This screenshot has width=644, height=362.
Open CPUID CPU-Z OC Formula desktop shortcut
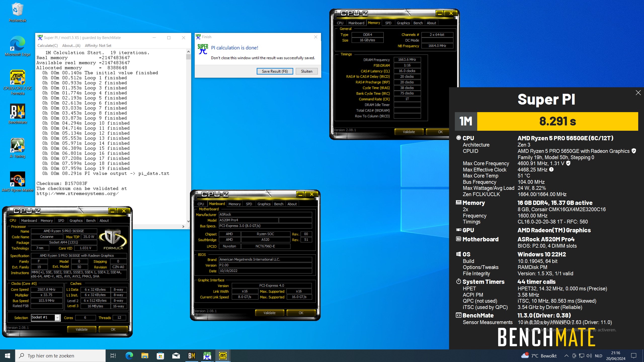[x=17, y=82]
